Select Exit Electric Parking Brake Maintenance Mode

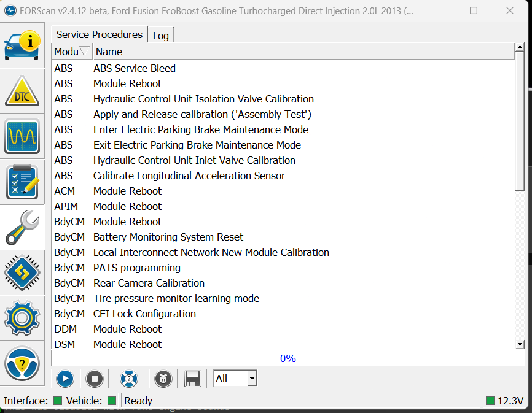pos(283,145)
